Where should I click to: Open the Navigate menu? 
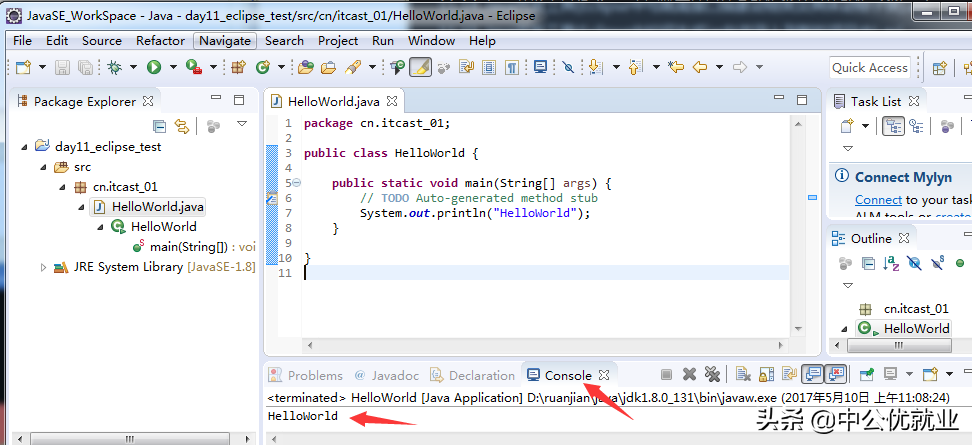point(225,41)
